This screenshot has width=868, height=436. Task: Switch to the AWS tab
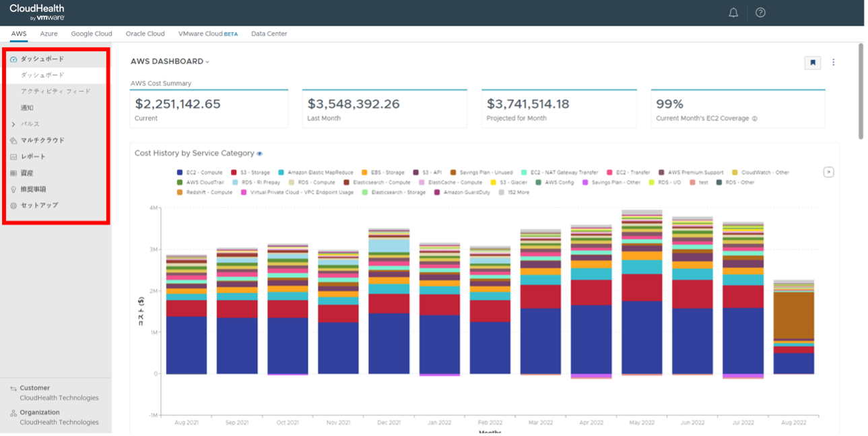point(19,34)
